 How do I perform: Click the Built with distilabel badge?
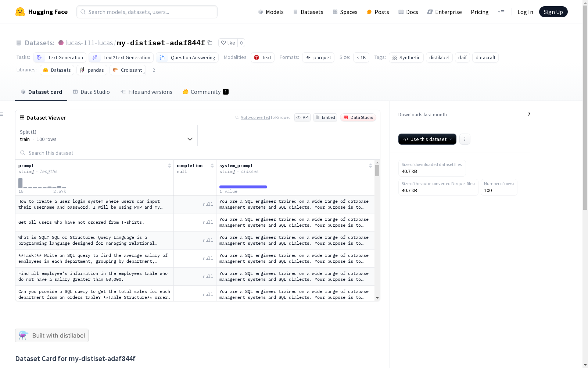coord(52,335)
